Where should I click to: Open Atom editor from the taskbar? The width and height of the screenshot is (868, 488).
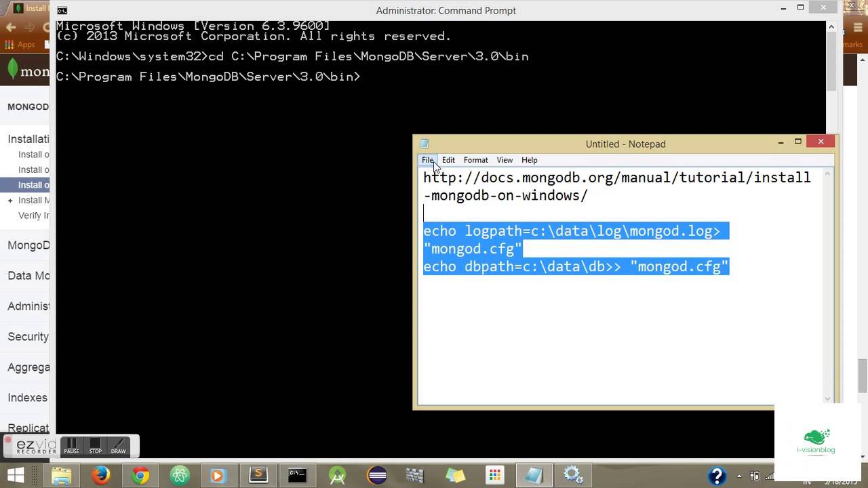(x=180, y=475)
